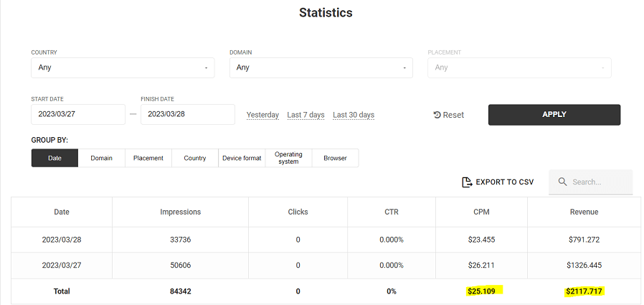Open the Placement dropdown
The image size is (644, 305).
518,67
